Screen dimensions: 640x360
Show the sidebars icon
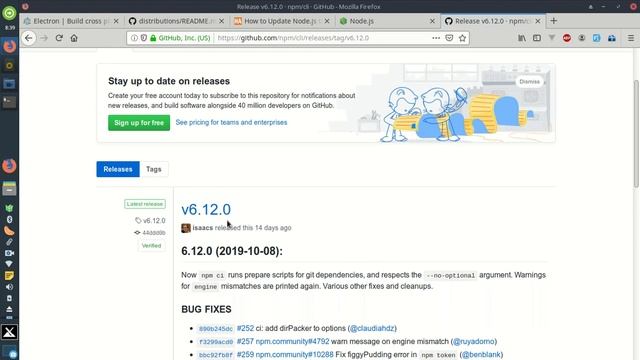[537, 38]
